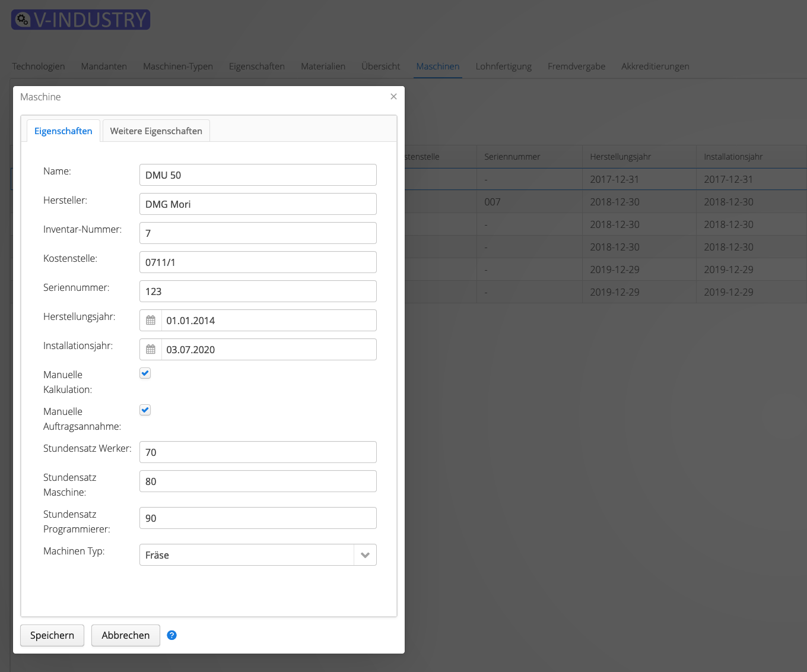This screenshot has height=672, width=807.
Task: Open the Lohnfertigung menu tab
Action: [504, 66]
